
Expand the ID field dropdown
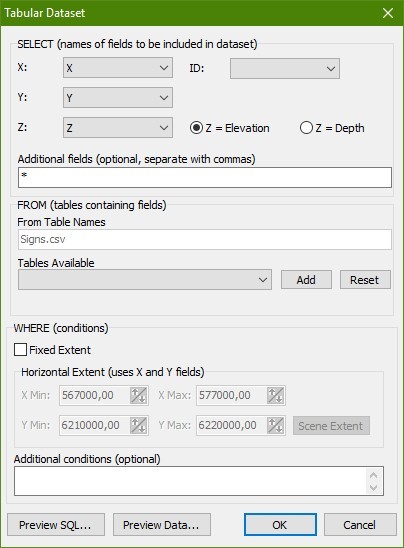point(285,68)
